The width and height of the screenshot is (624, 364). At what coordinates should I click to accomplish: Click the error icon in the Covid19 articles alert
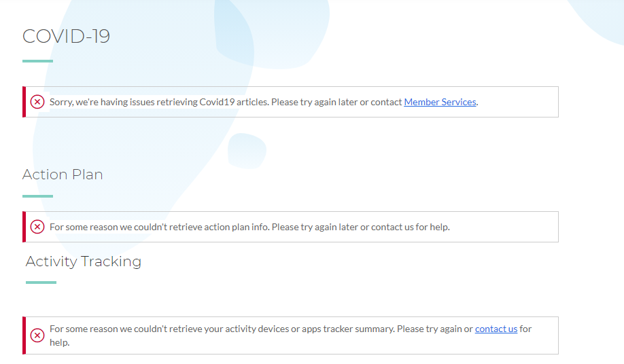37,102
